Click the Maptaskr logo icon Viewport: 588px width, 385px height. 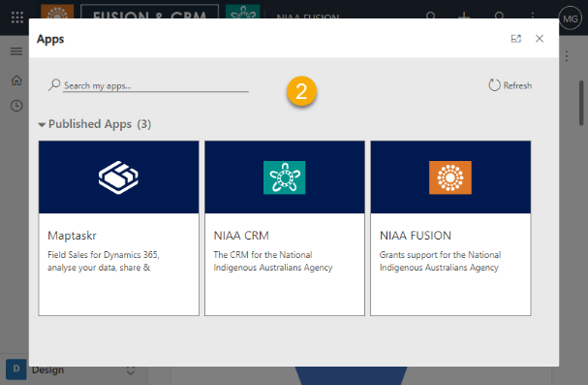click(118, 177)
